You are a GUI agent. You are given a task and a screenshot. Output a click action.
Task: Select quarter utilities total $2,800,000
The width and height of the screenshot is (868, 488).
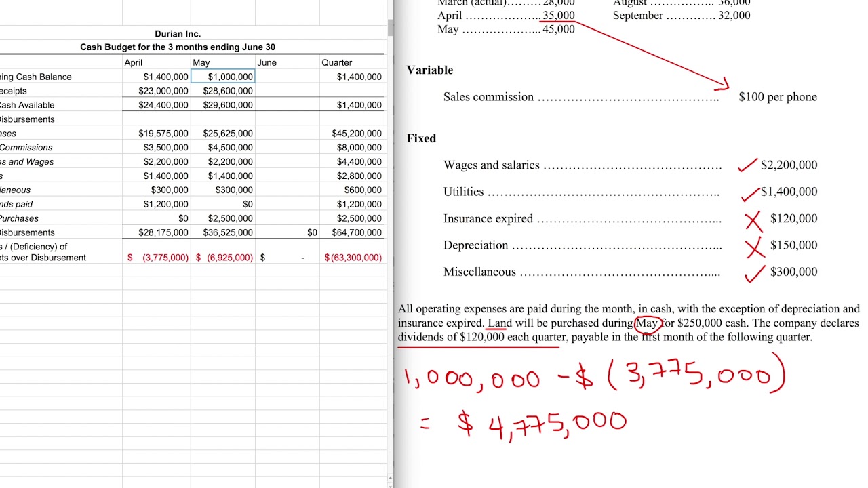pyautogui.click(x=352, y=176)
